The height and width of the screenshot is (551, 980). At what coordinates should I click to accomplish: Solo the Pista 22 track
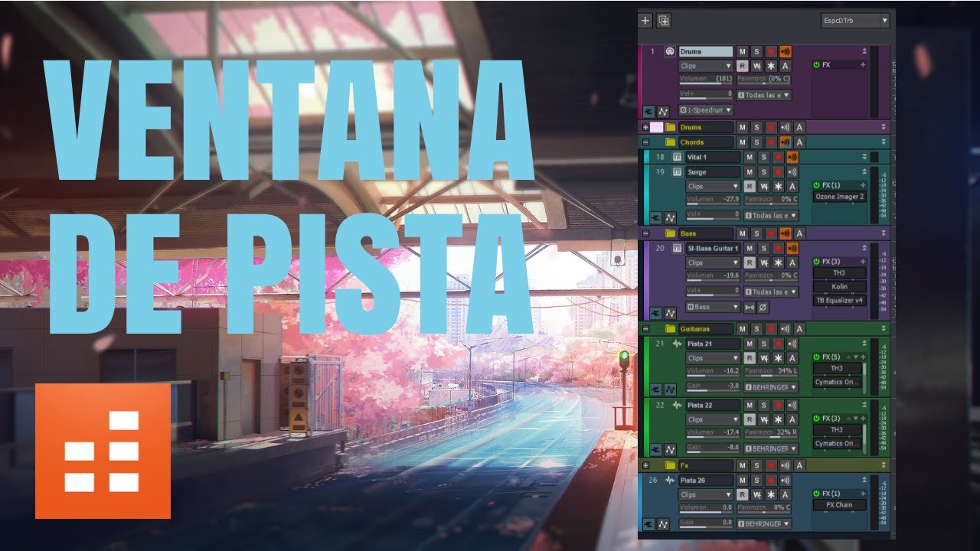(763, 405)
